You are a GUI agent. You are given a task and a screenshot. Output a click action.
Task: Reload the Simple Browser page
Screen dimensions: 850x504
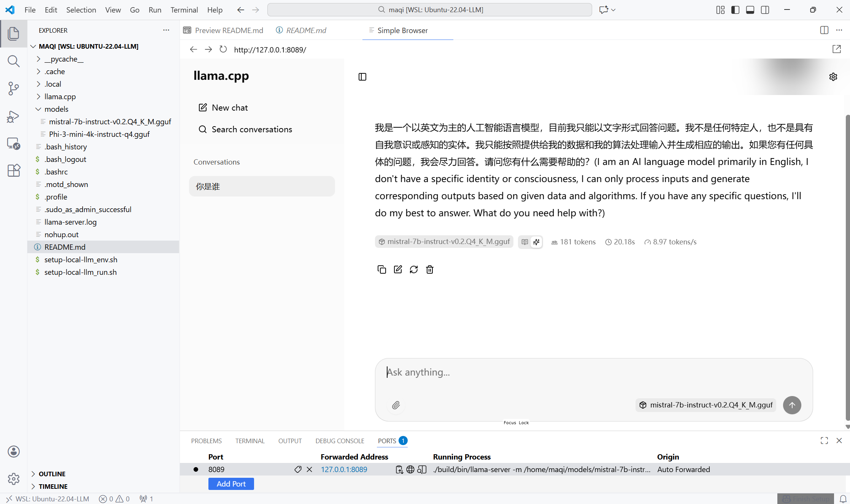223,49
